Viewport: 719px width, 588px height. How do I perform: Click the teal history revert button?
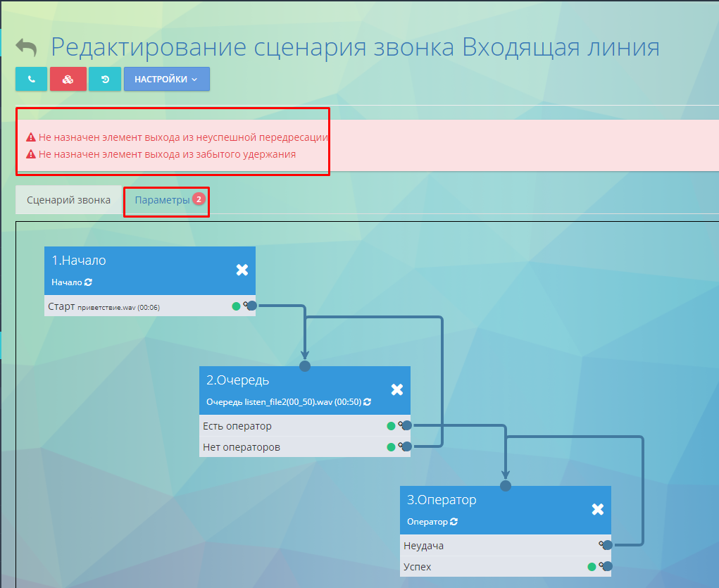105,80
